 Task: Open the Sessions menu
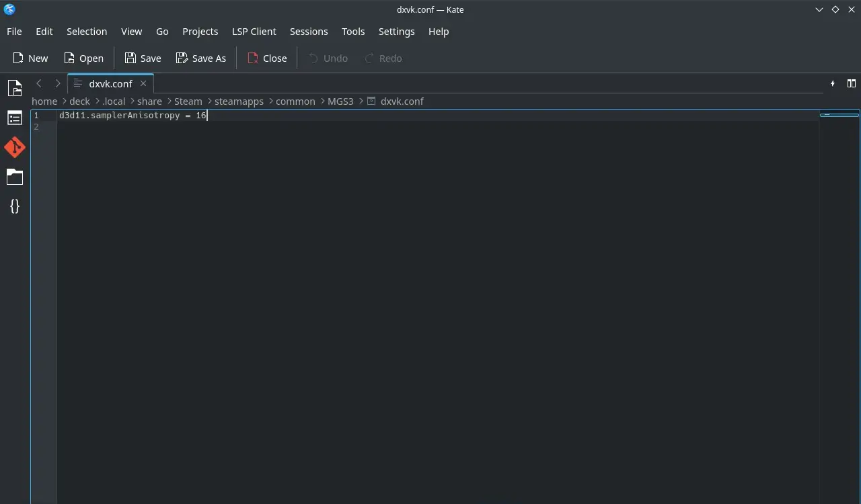(x=309, y=32)
